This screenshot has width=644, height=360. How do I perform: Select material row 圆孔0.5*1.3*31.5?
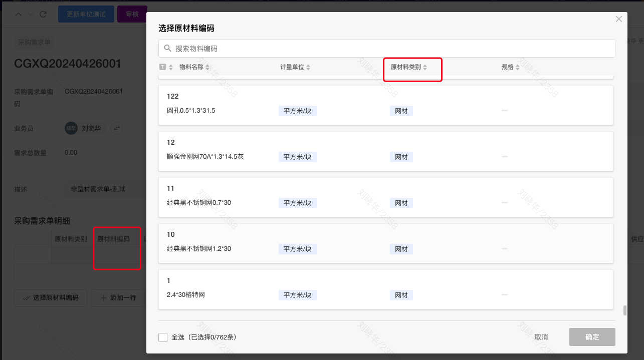386,105
